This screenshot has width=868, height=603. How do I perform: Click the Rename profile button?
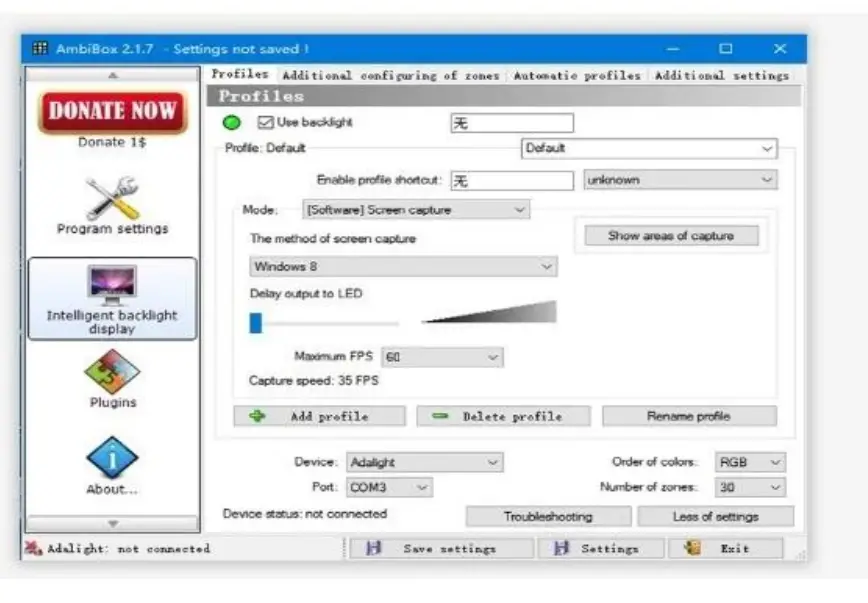tap(689, 416)
